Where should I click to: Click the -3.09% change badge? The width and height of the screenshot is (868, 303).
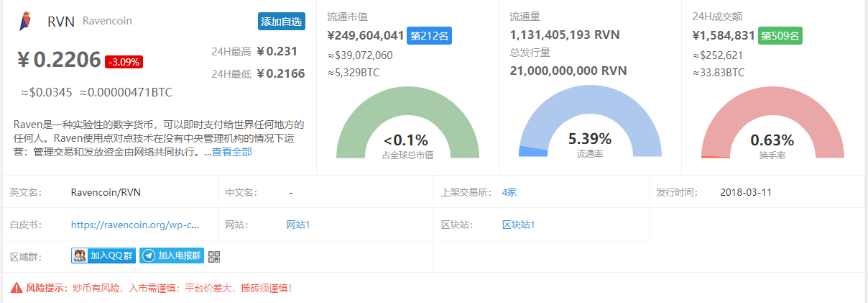(124, 62)
